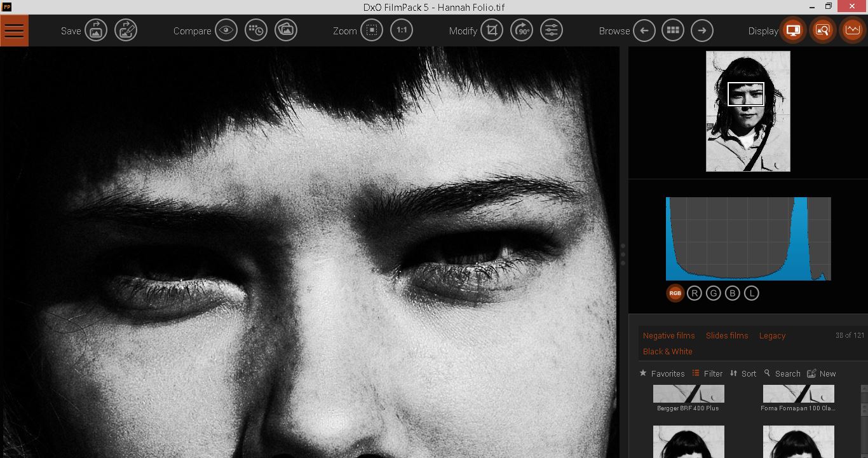The width and height of the screenshot is (868, 458).
Task: Switch to Negative films category
Action: [x=668, y=335]
